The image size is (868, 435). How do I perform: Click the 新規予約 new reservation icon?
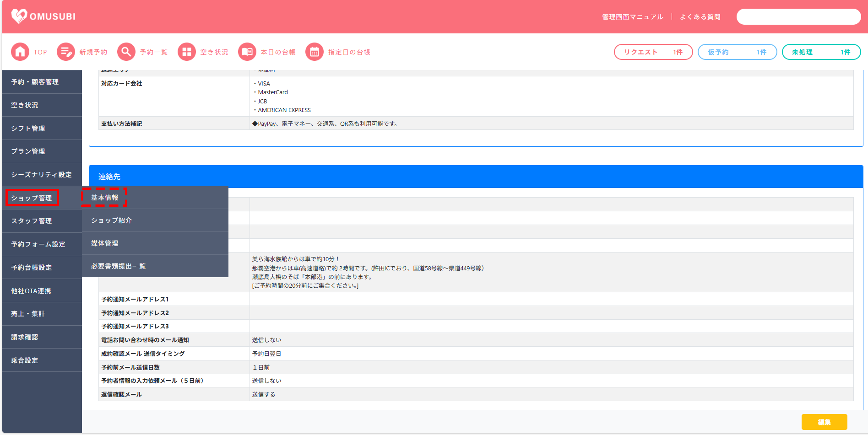pyautogui.click(x=66, y=52)
